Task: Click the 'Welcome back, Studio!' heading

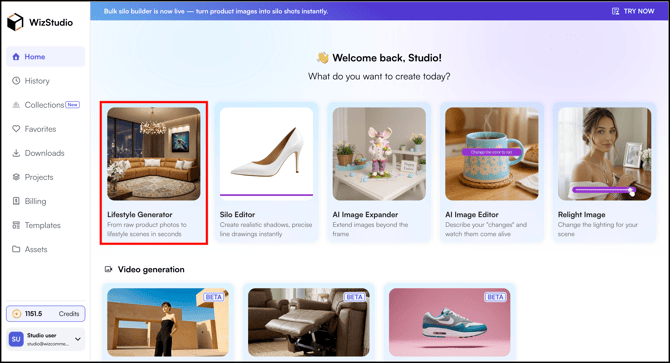Action: point(387,58)
